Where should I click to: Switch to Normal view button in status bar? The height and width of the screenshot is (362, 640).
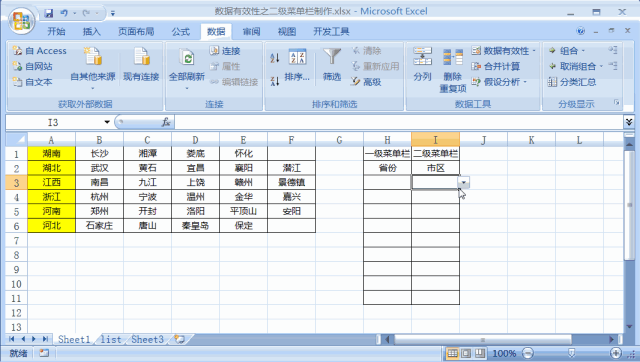pos(452,353)
